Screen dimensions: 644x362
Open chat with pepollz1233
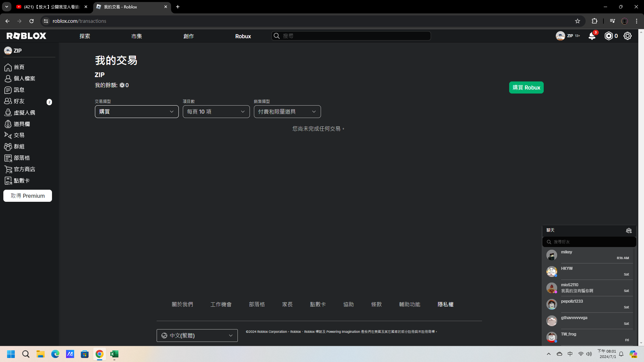(x=589, y=304)
